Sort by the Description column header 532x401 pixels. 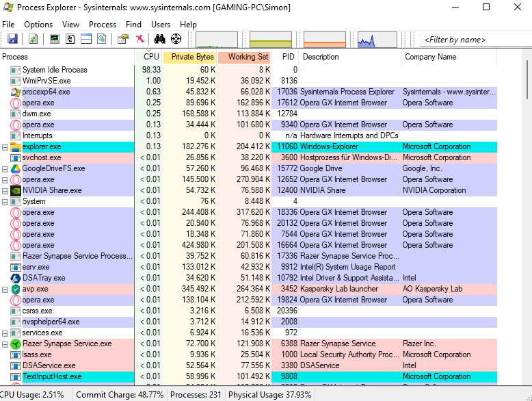(350, 57)
